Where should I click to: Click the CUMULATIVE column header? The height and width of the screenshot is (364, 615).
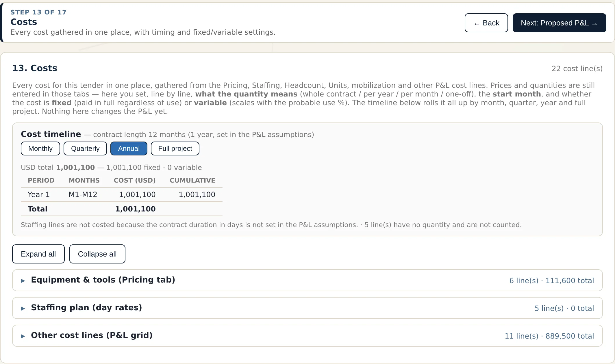point(192,180)
